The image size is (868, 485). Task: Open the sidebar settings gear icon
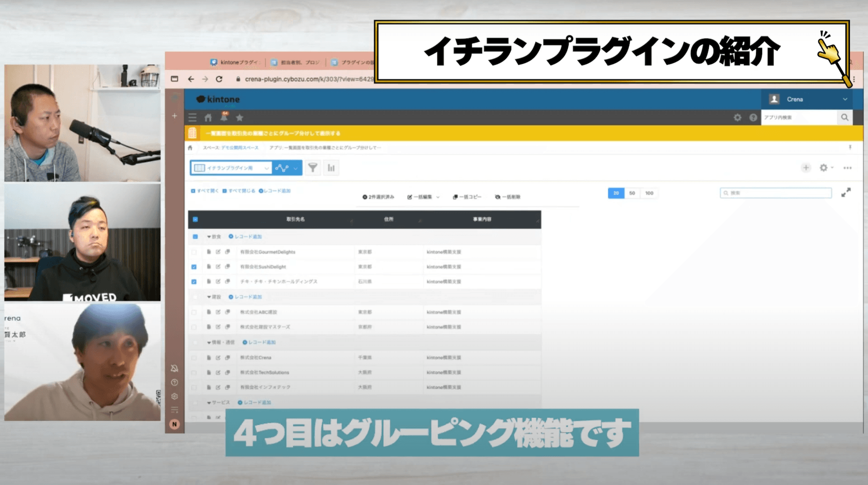point(175,396)
